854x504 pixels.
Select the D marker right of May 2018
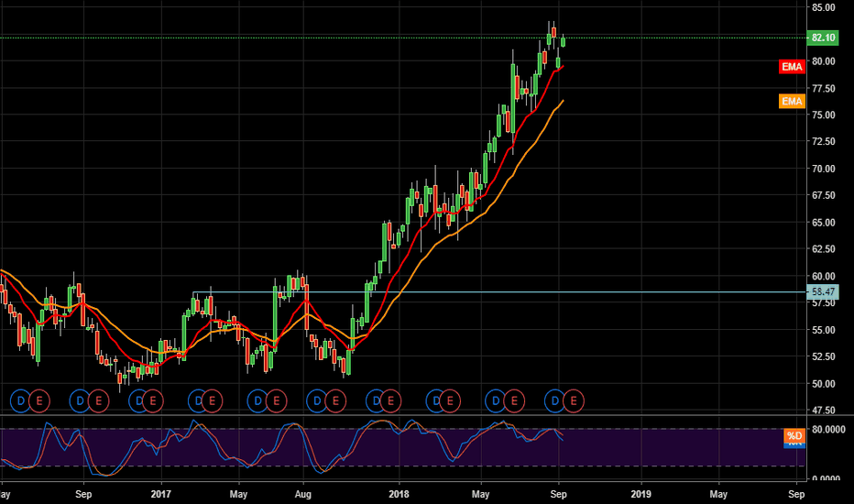(496, 401)
